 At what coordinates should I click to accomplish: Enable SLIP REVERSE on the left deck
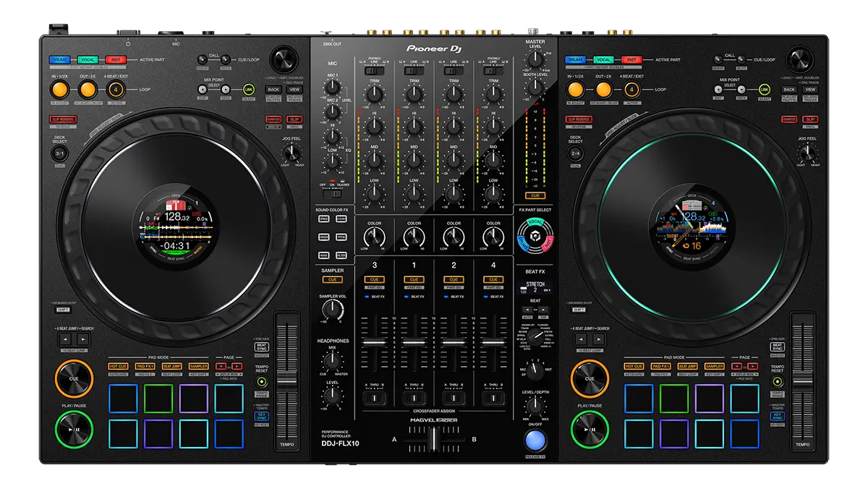63,119
